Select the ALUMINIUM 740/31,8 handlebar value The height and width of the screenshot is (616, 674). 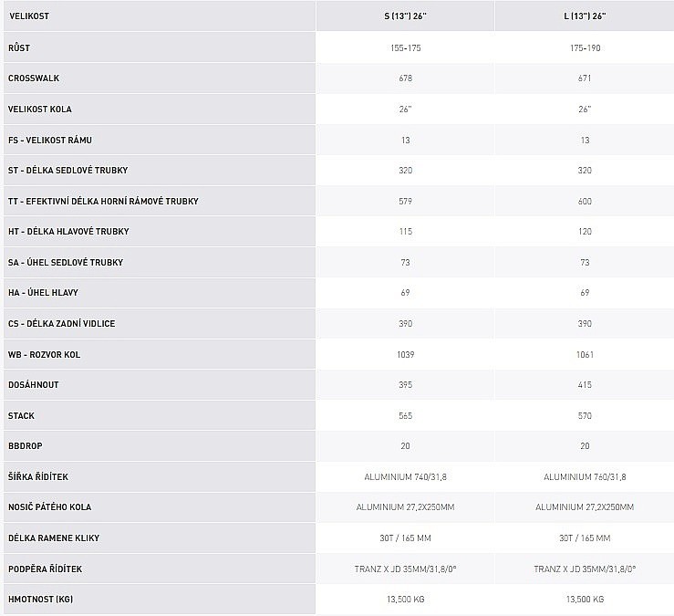[x=405, y=477]
